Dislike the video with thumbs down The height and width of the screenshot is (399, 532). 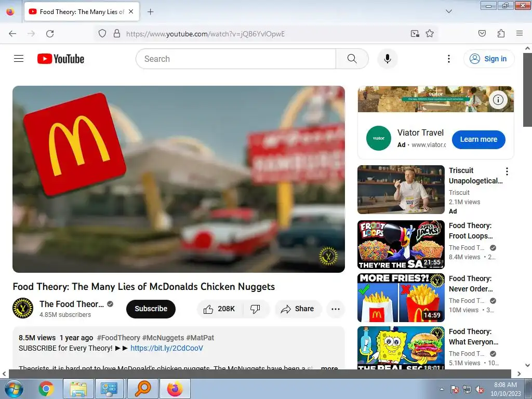tap(255, 309)
